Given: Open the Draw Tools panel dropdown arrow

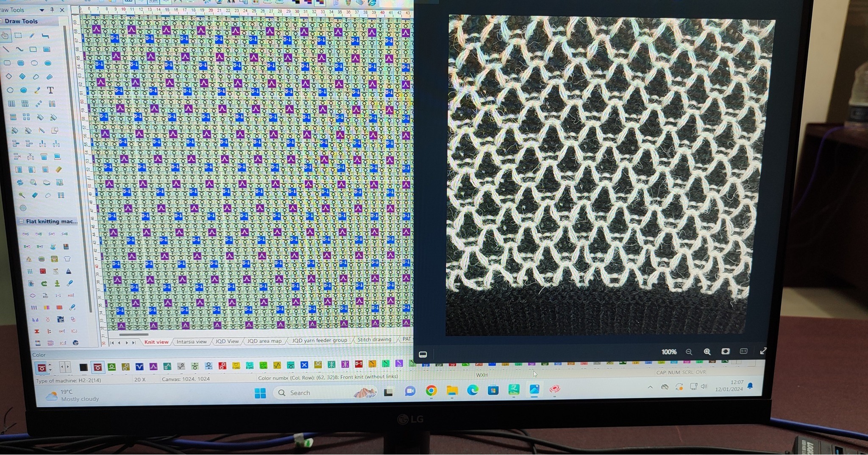Looking at the screenshot, I should click(x=42, y=10).
